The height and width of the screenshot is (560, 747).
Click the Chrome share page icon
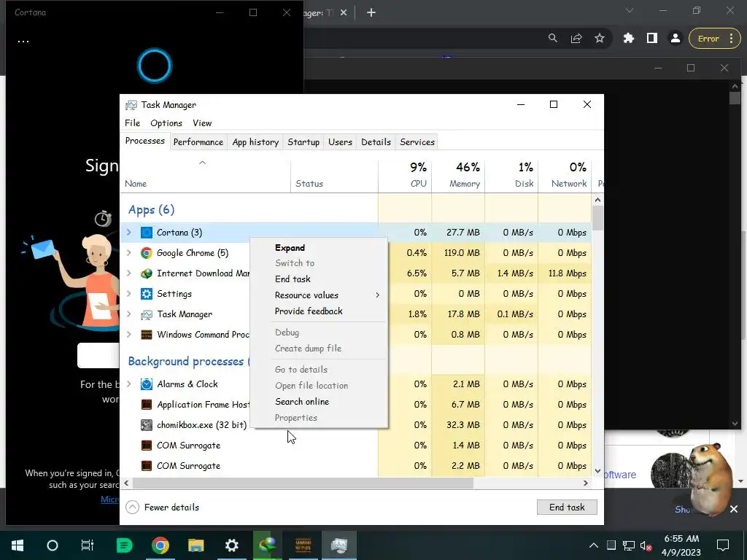click(576, 39)
